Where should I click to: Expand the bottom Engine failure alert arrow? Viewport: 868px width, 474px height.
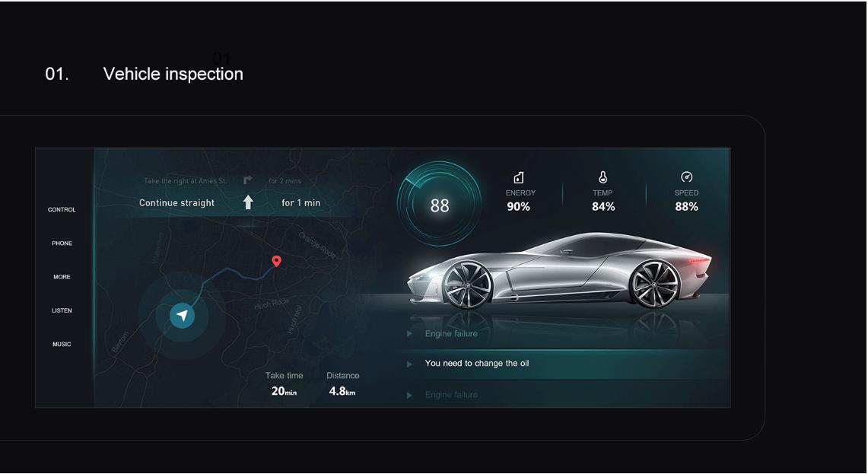pyautogui.click(x=409, y=396)
